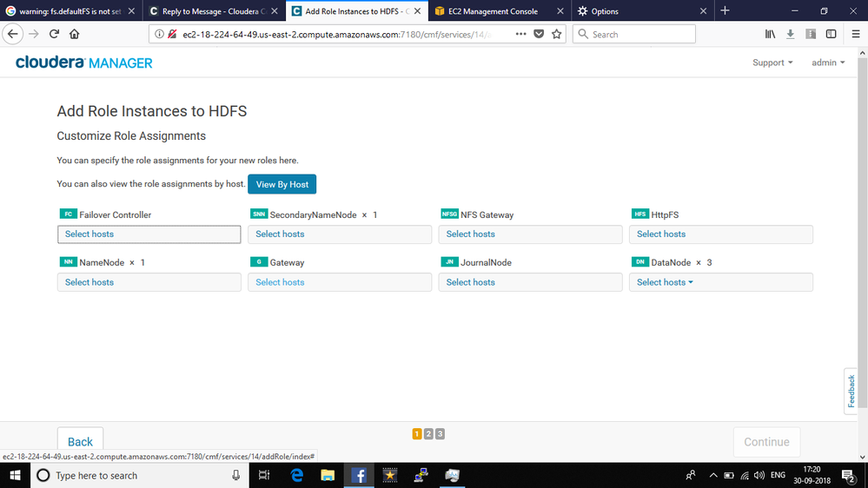Screen dimensions: 868x488
Task: Open File Explorer from the taskbar
Action: pyautogui.click(x=328, y=475)
